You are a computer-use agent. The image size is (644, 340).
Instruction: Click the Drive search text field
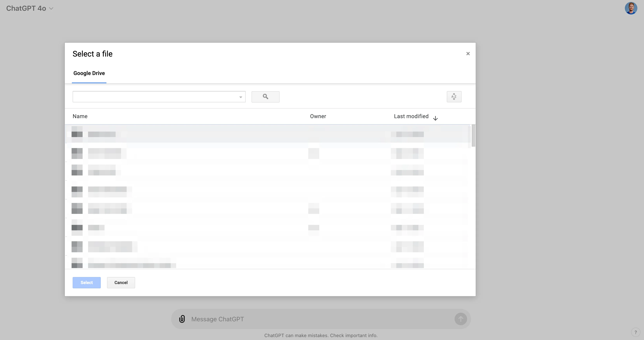point(155,97)
